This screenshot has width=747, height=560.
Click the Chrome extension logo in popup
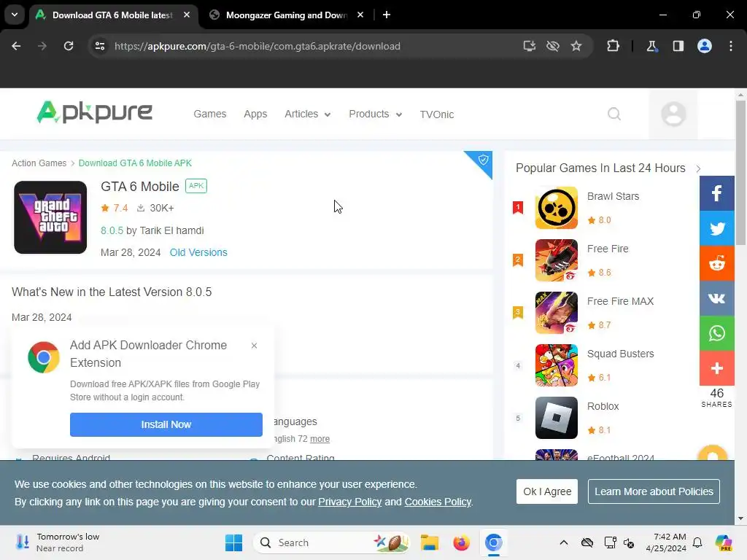click(x=43, y=357)
